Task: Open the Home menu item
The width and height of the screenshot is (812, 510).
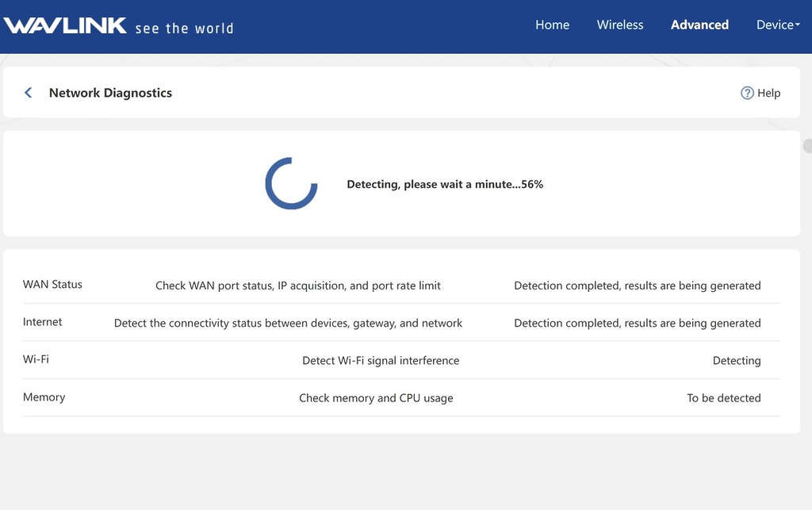Action: 552,25
